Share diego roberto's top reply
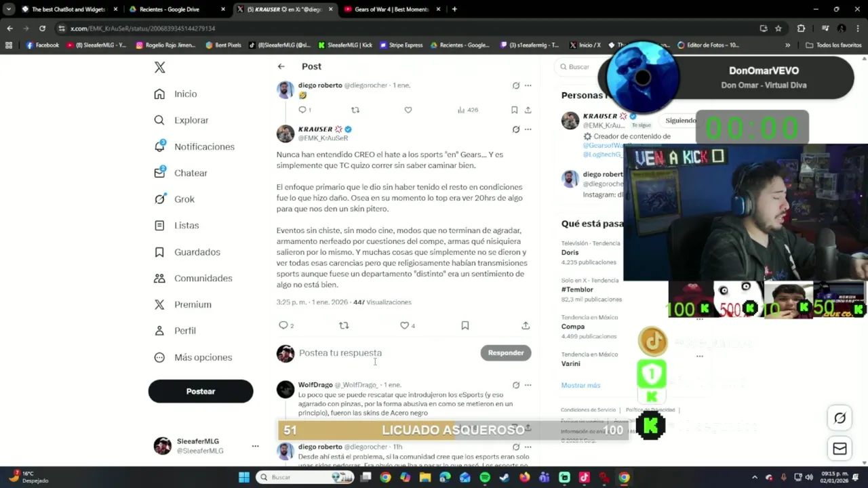Viewport: 868px width, 488px height. pos(528,110)
